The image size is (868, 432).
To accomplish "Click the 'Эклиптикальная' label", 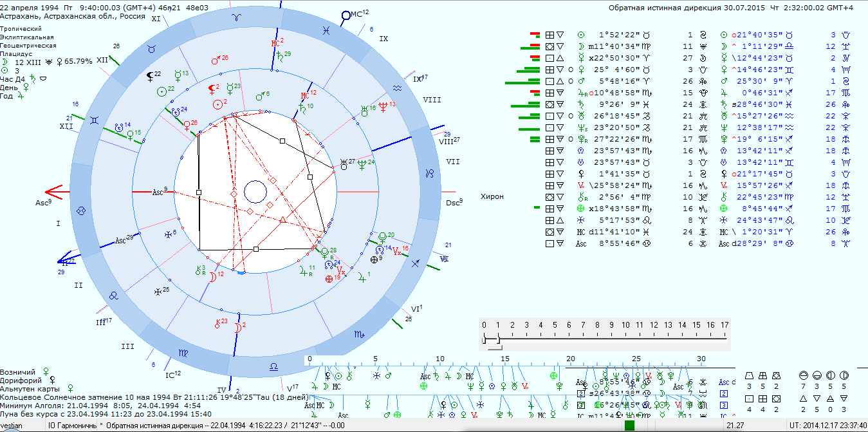I will click(27, 37).
